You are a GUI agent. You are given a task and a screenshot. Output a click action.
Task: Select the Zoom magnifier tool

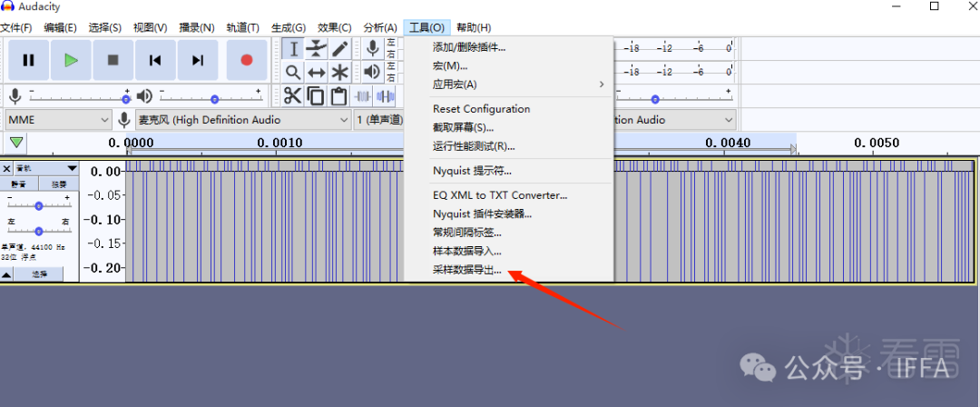[293, 72]
